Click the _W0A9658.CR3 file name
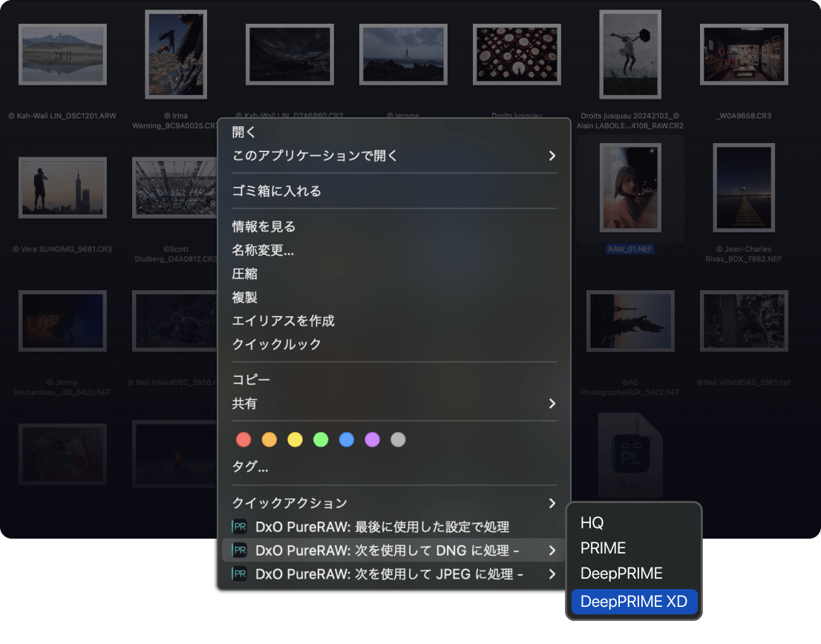This screenshot has height=644, width=821. (x=744, y=116)
